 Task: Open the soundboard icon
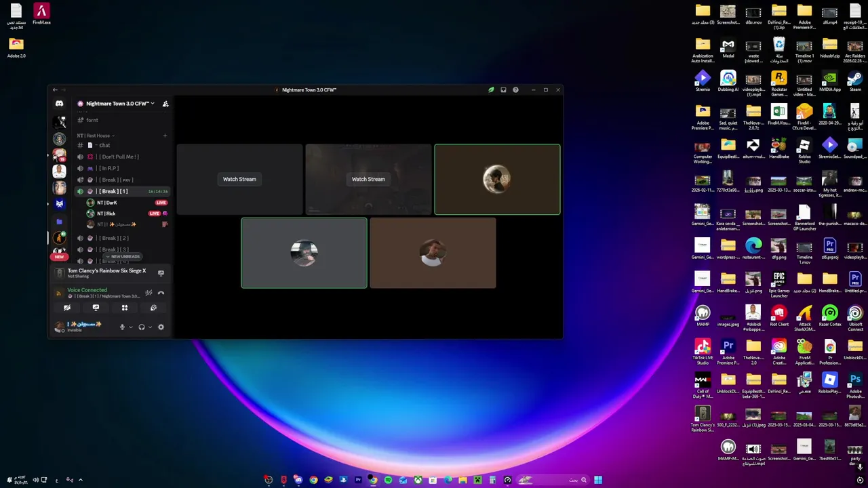(153, 308)
